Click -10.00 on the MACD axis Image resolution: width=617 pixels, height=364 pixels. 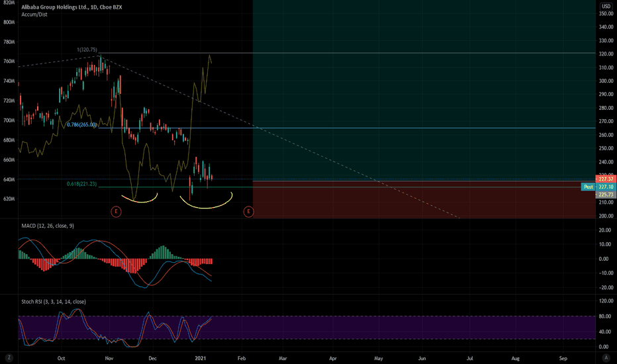coord(606,273)
